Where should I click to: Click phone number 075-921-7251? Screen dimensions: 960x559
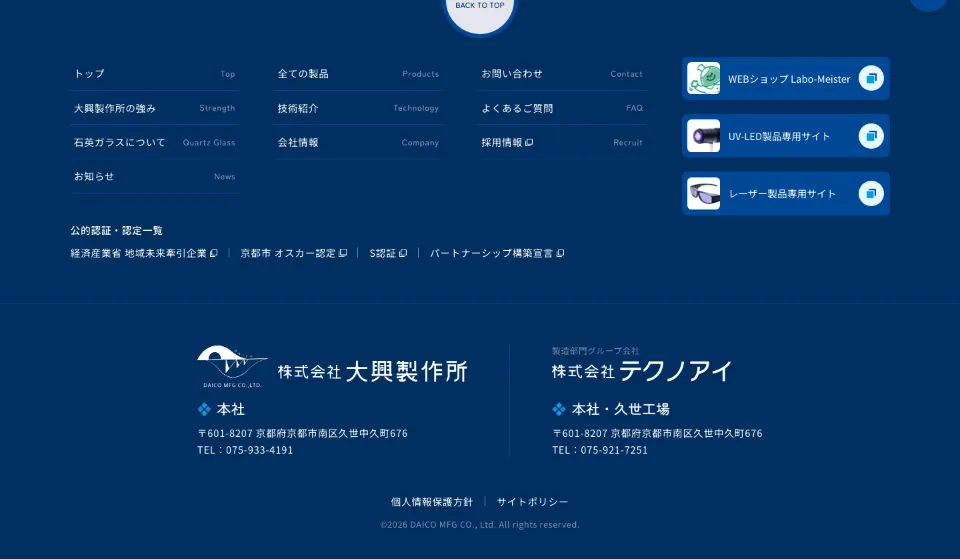614,450
